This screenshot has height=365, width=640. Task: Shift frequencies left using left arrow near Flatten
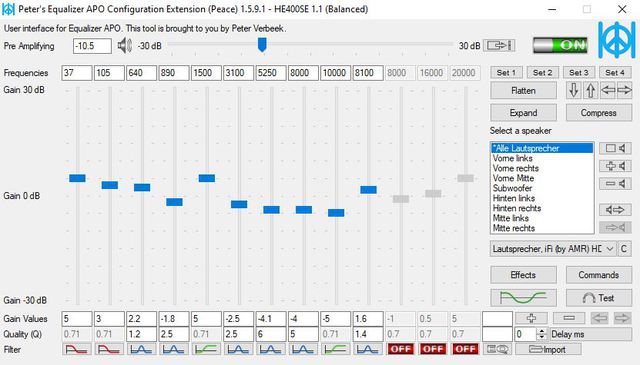(x=608, y=90)
